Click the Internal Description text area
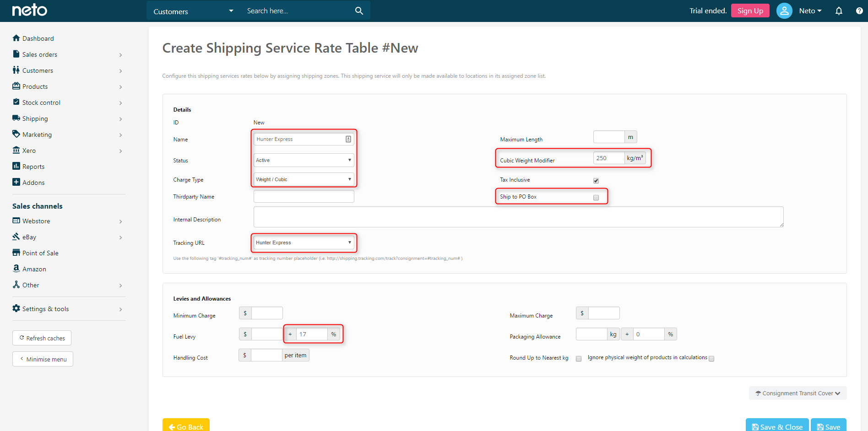This screenshot has width=868, height=431. pyautogui.click(x=518, y=217)
